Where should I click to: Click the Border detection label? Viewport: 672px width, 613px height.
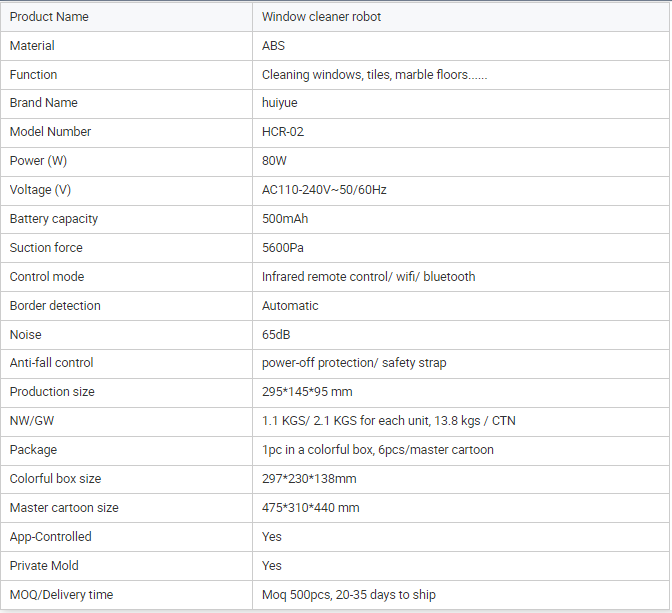(x=55, y=306)
